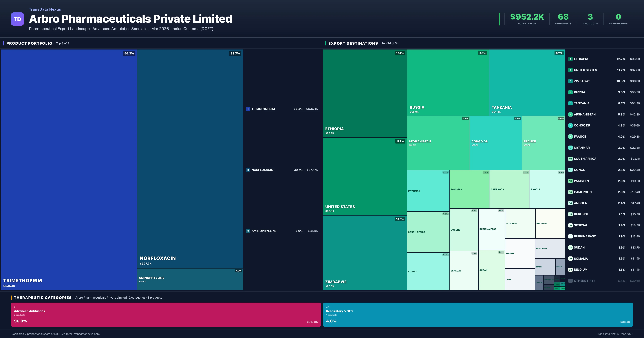Click the TransData Nexus brand link
The image size is (644, 338).
[45, 9]
